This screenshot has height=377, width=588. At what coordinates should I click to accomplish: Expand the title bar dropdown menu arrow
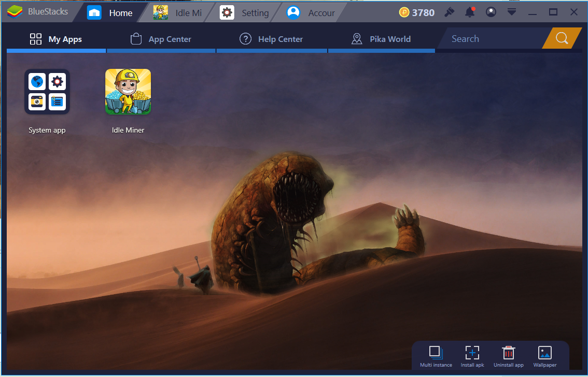(x=512, y=12)
